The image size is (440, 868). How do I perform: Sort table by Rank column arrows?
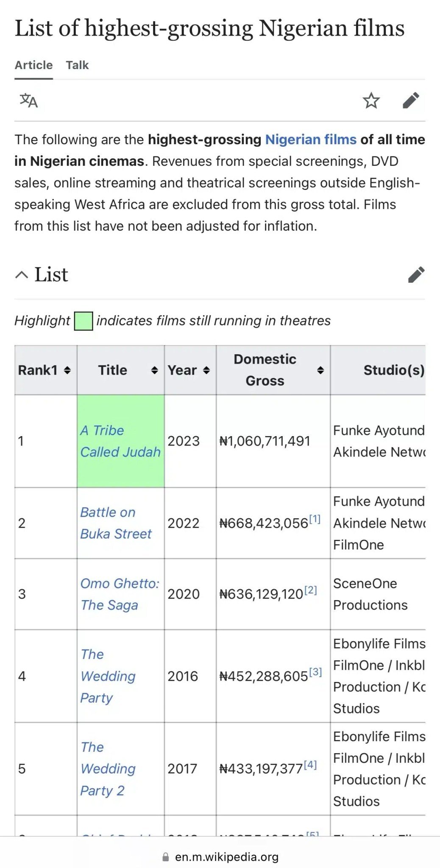tap(67, 370)
